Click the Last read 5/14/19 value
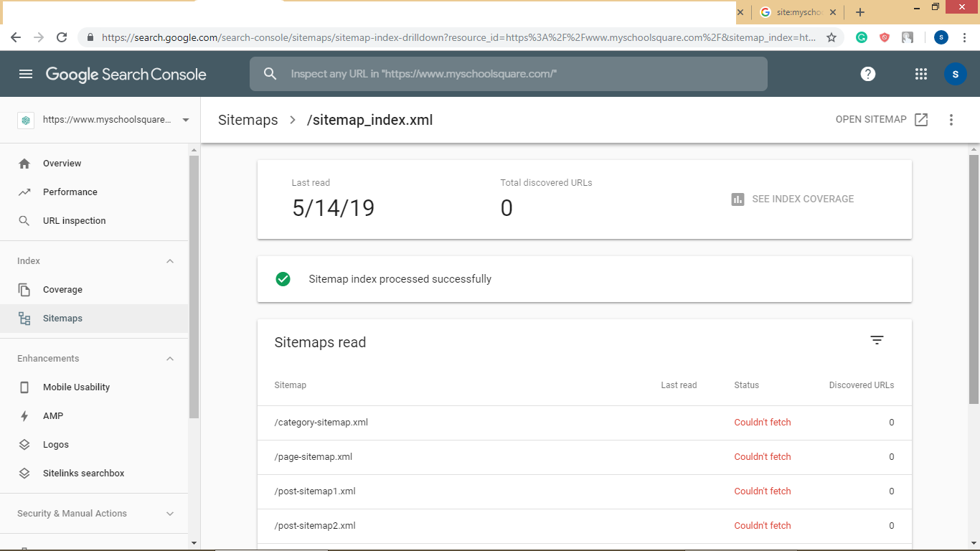The width and height of the screenshot is (980, 551). point(334,208)
